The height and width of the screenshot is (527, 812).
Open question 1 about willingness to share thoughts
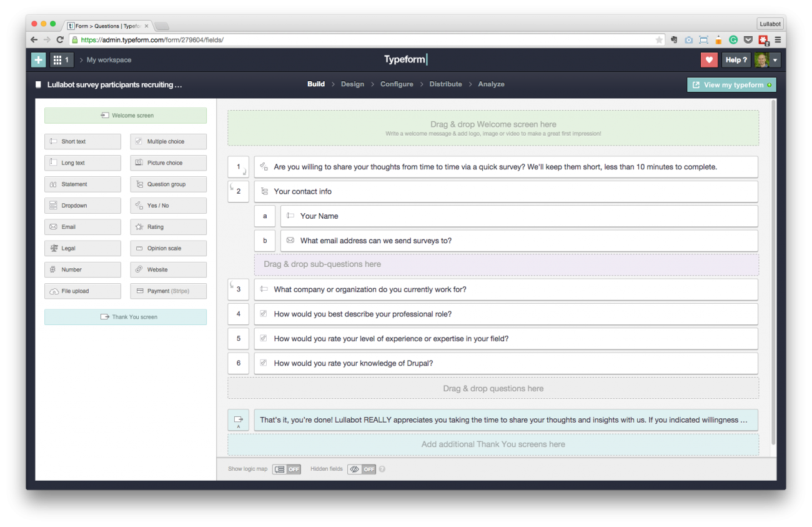point(506,167)
